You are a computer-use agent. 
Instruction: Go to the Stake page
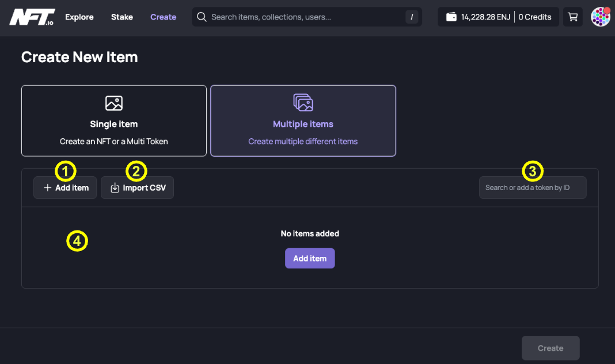click(122, 17)
